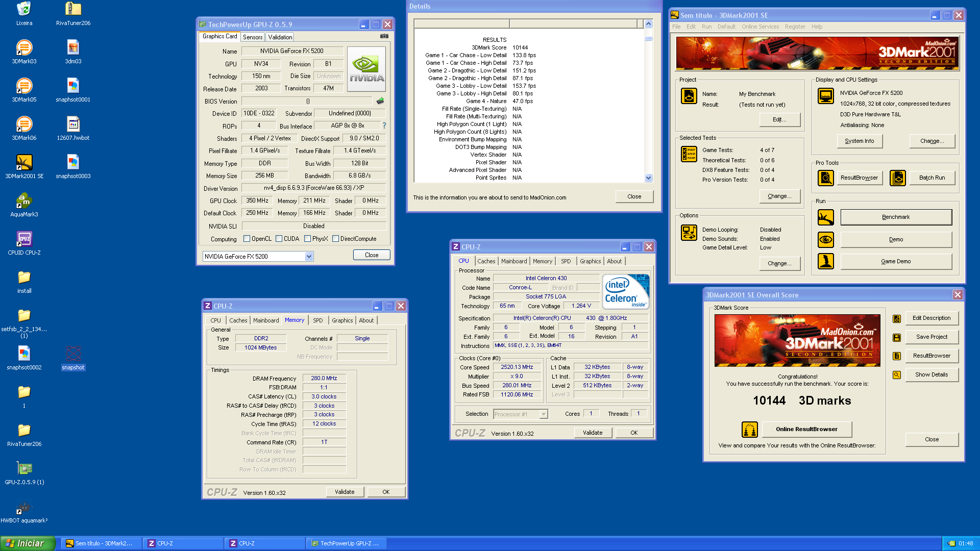The image size is (980, 551).
Task: Click Change... under Selected Tests
Action: [x=779, y=196]
